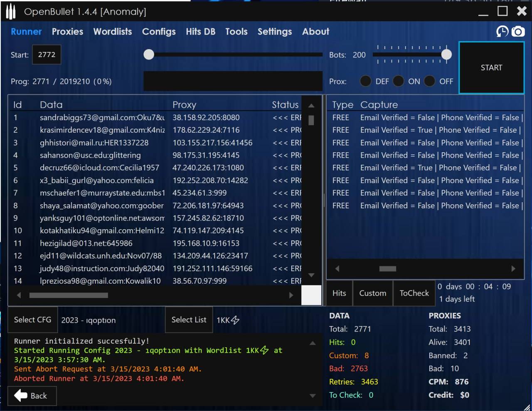
Task: Open the Select CFG chooser
Action: coord(32,319)
